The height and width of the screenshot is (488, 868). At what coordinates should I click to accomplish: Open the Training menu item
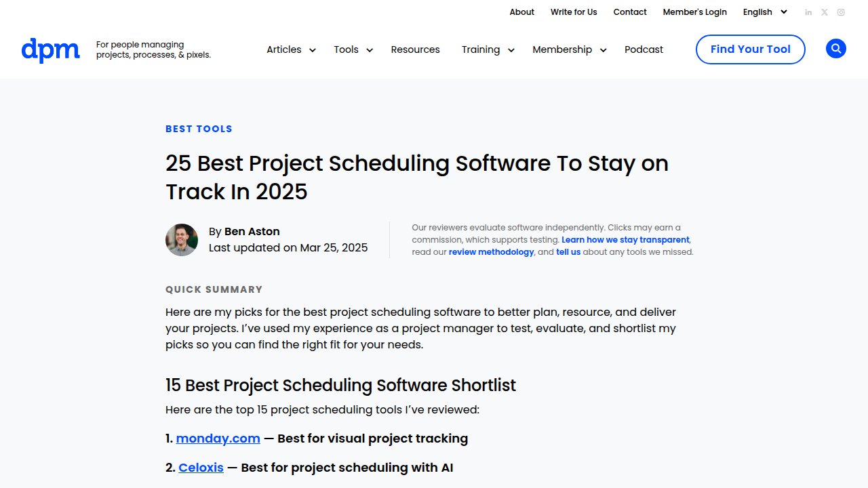(481, 49)
